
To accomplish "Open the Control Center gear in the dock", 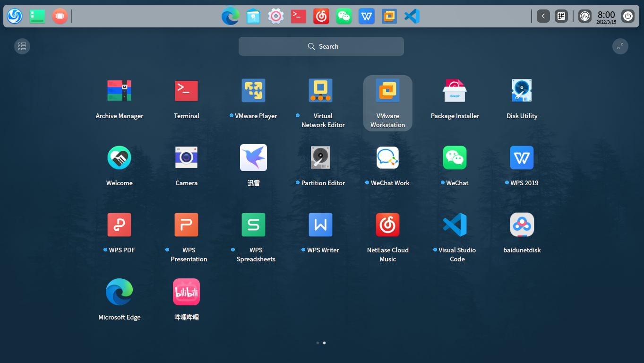I will click(x=276, y=17).
